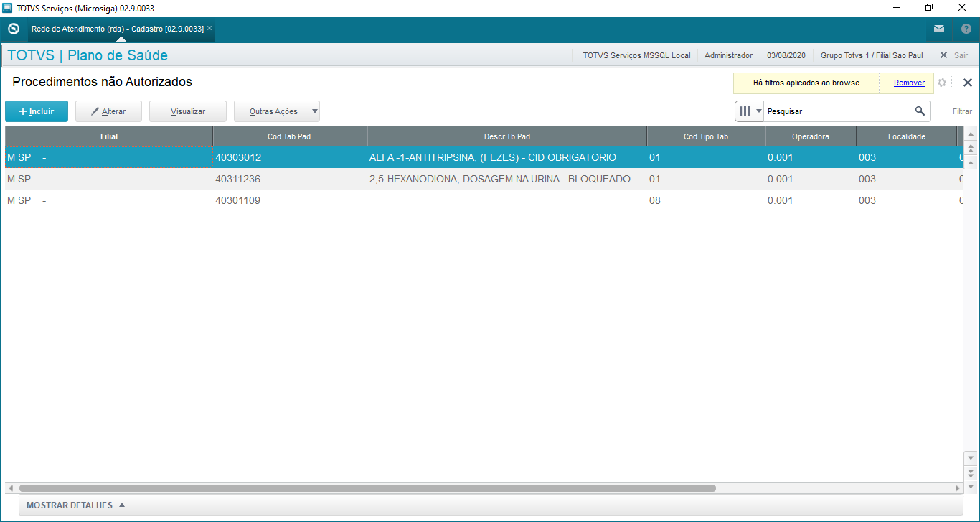Click the Alterar button

[x=108, y=111]
